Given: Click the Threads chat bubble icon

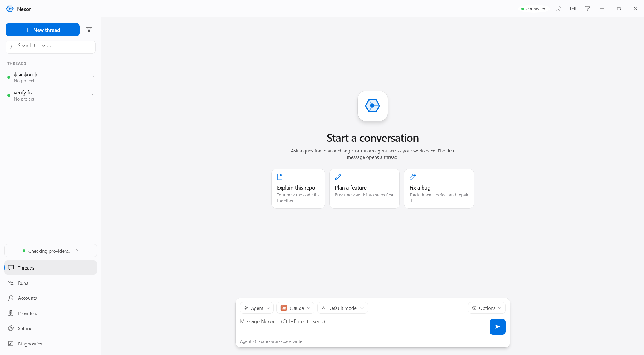Looking at the screenshot, I should click(x=11, y=267).
